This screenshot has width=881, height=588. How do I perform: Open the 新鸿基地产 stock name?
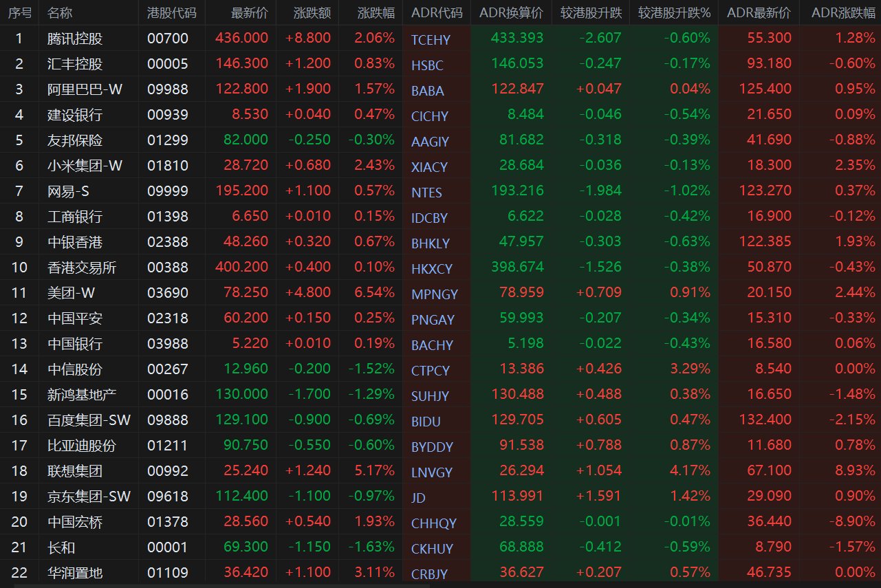pyautogui.click(x=83, y=395)
